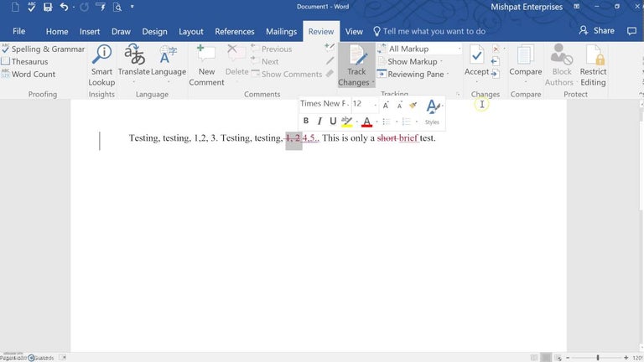Switch to the Draw tab
The width and height of the screenshot is (644, 362).
click(121, 32)
